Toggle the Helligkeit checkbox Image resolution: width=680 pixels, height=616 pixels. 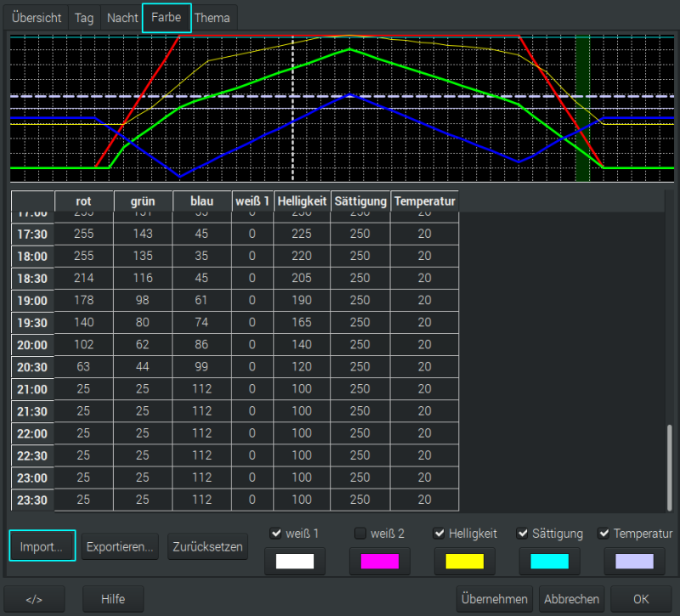pyautogui.click(x=439, y=534)
